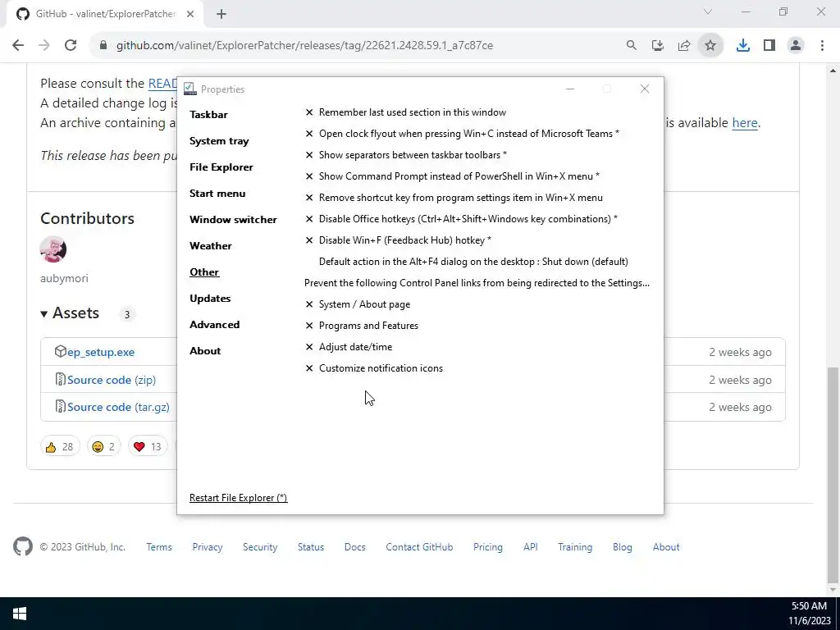The height and width of the screenshot is (630, 840).
Task: Toggle Customize notification icons option
Action: pos(374,368)
